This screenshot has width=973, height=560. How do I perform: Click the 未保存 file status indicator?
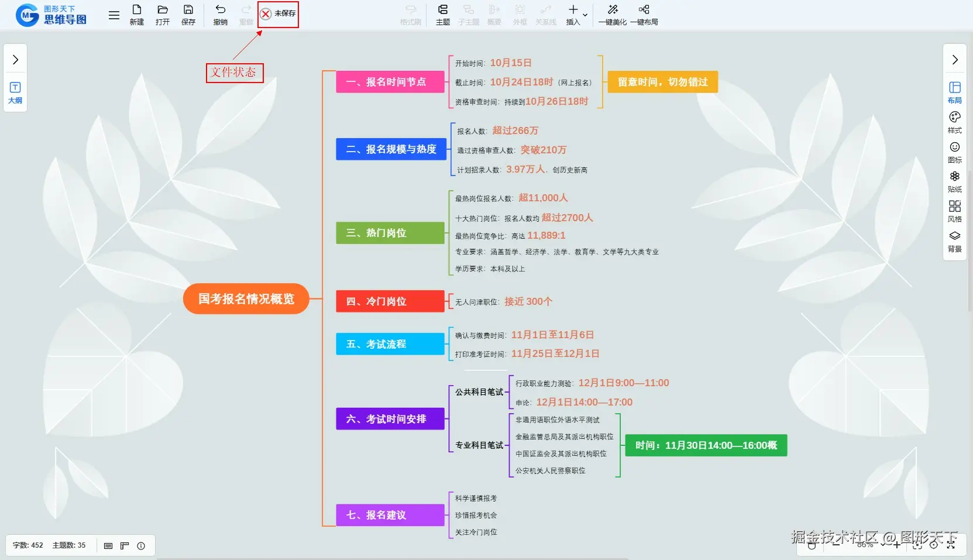[x=279, y=13]
